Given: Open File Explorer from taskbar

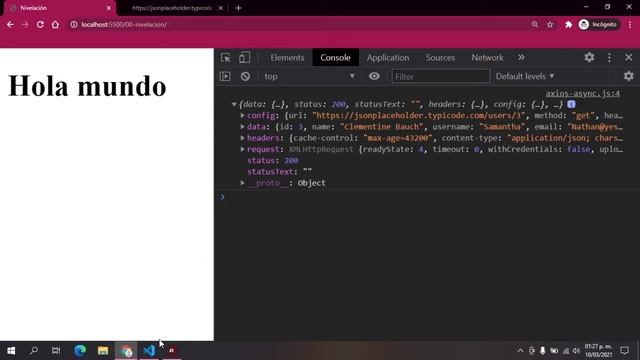Looking at the screenshot, I should point(103,351).
